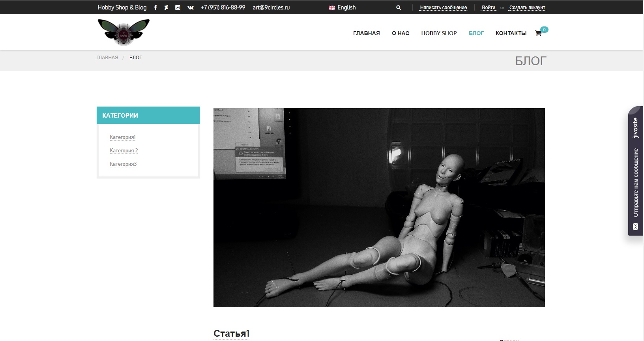Open the shopping cart icon
Viewport: 644px width, 341px height.
[x=538, y=33]
